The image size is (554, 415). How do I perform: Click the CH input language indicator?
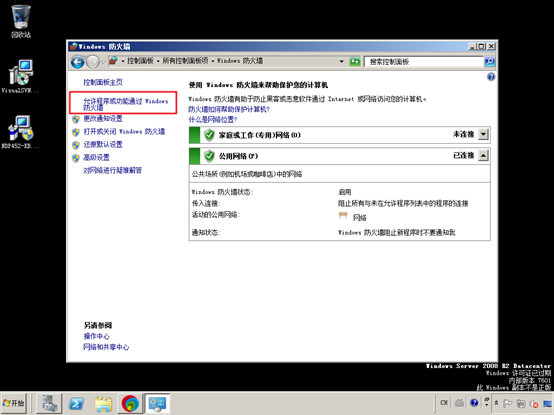click(x=444, y=403)
